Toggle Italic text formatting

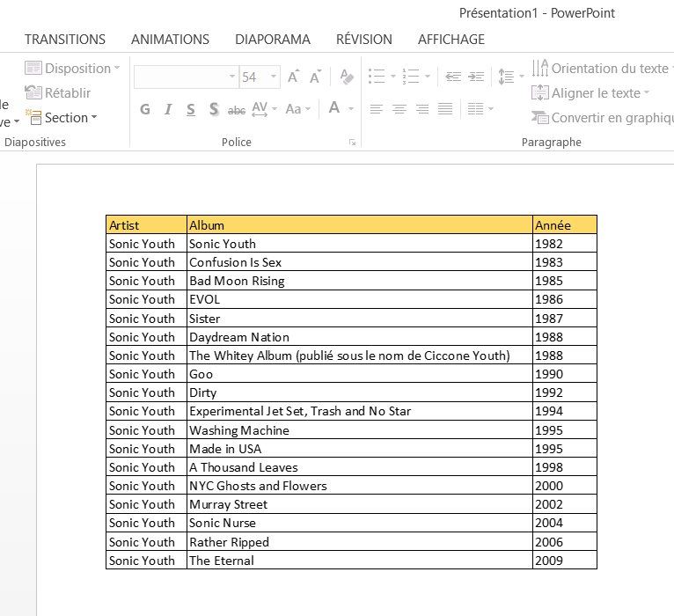168,109
